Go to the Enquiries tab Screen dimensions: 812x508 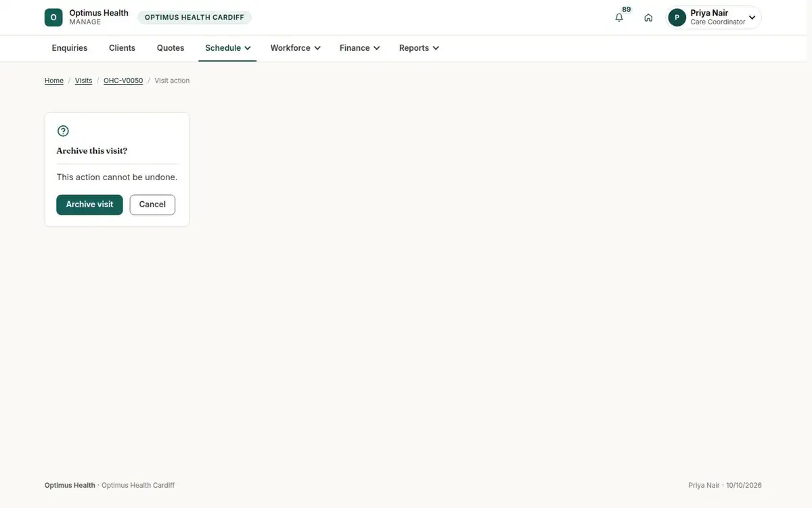pyautogui.click(x=70, y=48)
